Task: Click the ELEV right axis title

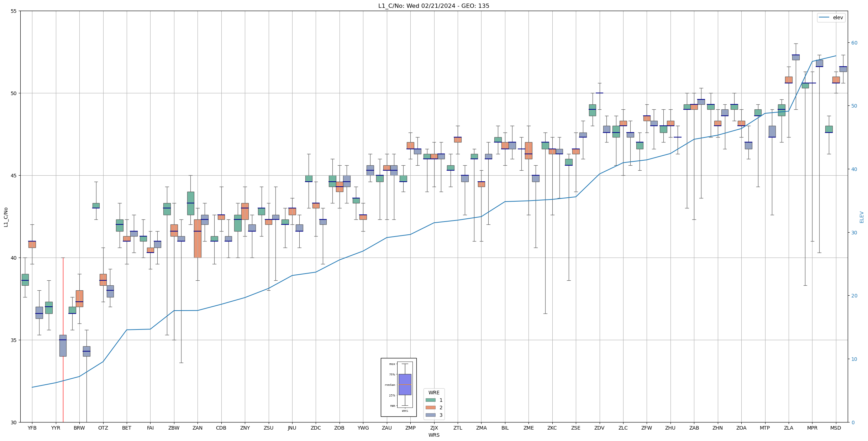Action: 862,217
